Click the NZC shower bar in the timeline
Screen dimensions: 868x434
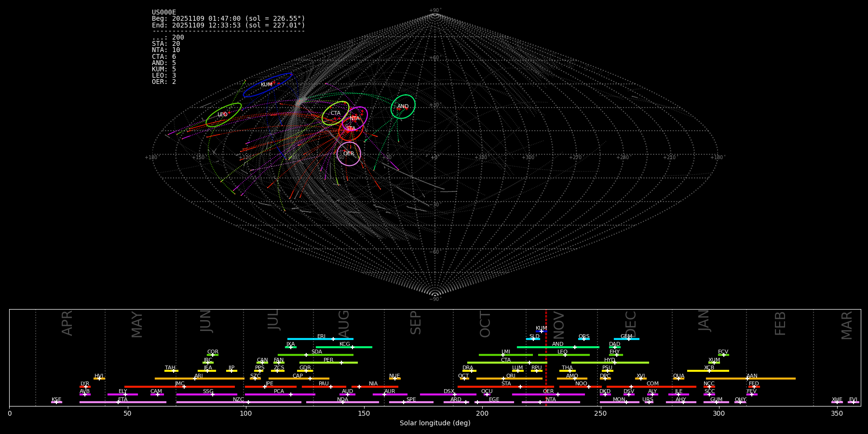[239, 402]
